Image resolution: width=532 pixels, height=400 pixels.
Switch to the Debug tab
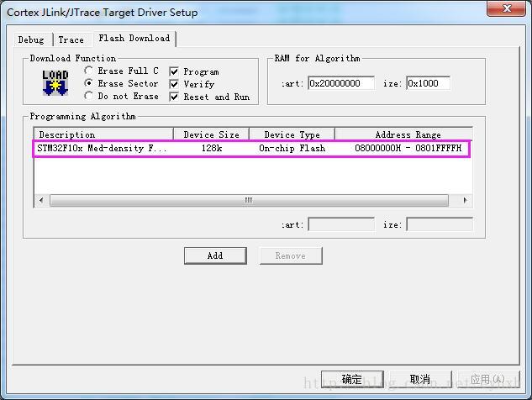[x=31, y=39]
